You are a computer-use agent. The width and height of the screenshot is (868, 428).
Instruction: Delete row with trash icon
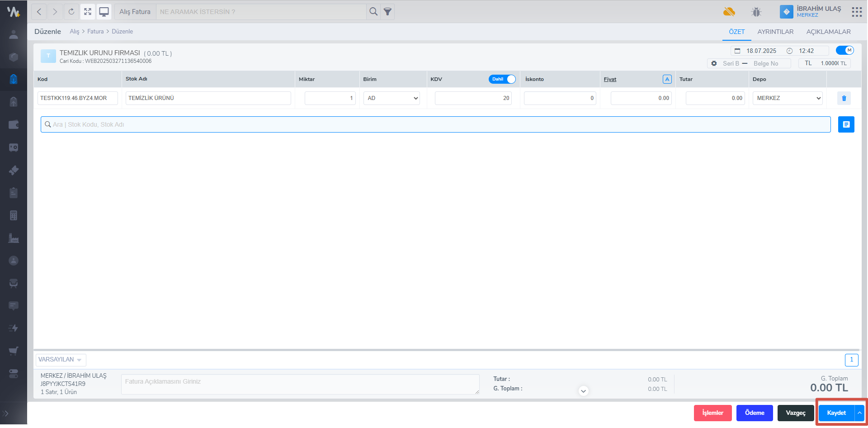click(x=844, y=98)
